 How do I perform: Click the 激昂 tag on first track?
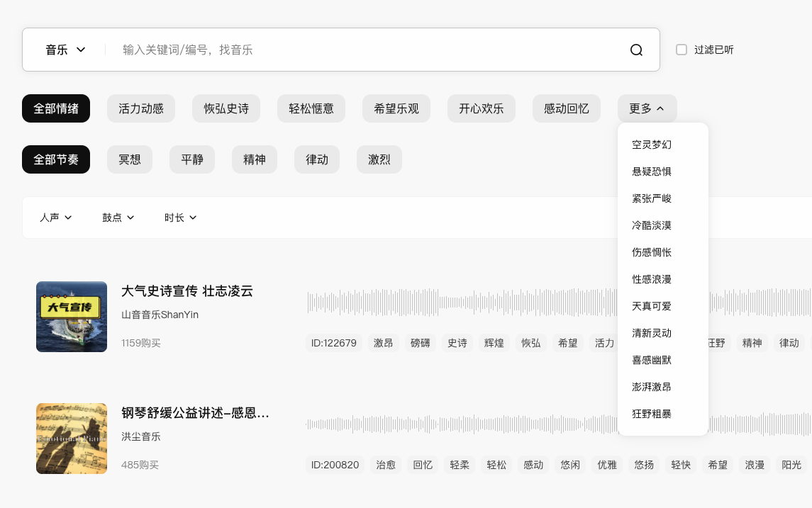point(383,343)
